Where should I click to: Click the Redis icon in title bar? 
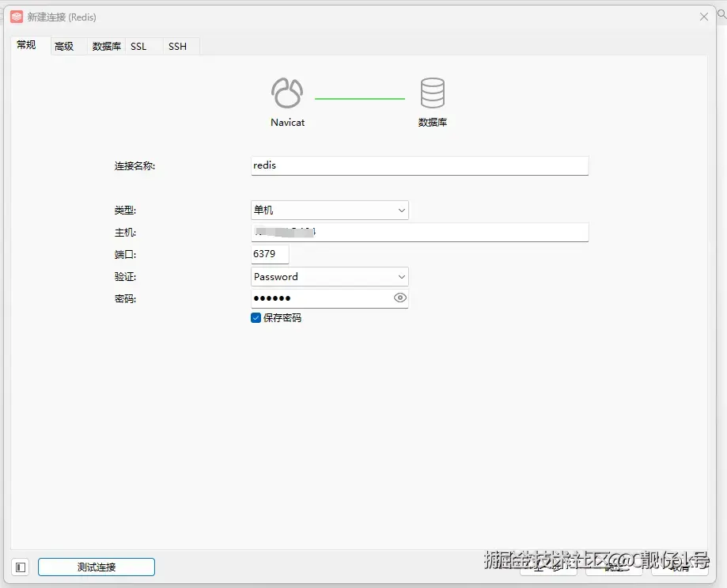pos(17,17)
